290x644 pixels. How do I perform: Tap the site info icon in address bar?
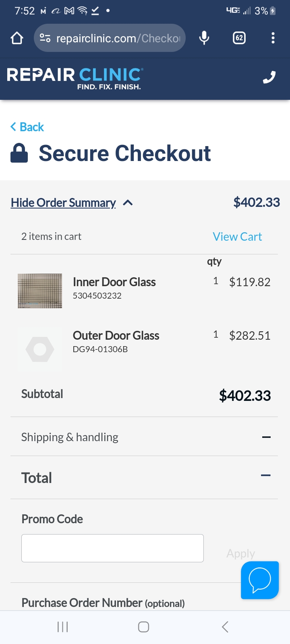click(45, 38)
